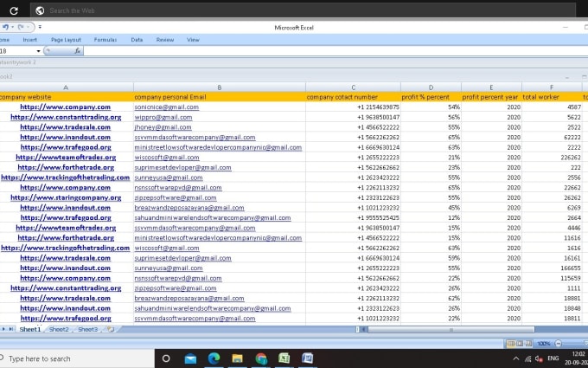
Task: Switch to Page Layout view in status bar
Action: [520, 343]
